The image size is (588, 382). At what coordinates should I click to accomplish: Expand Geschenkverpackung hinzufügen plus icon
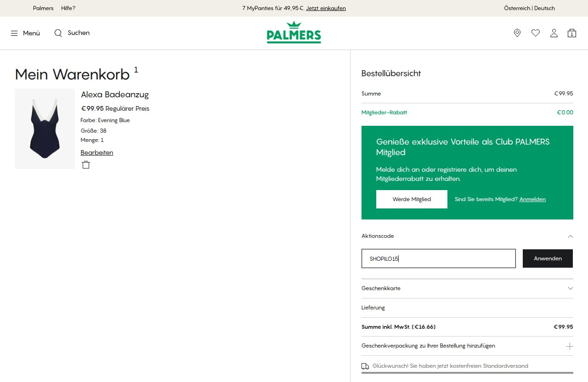point(570,346)
